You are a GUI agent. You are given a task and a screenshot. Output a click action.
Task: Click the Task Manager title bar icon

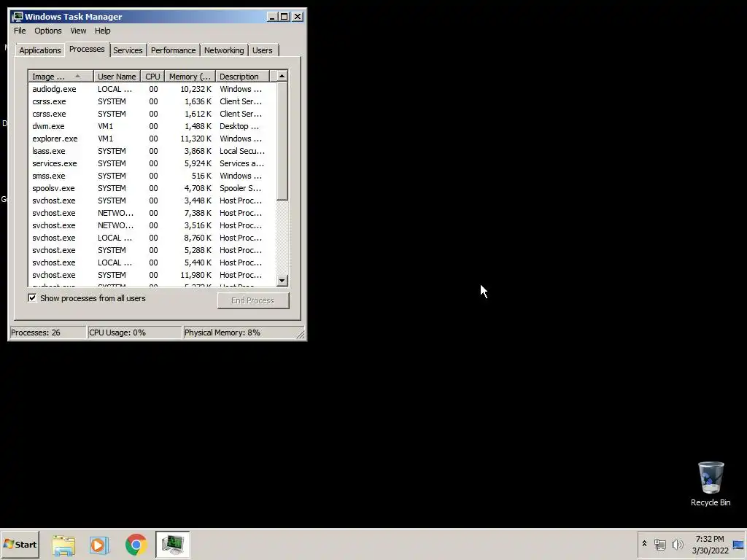click(x=18, y=17)
